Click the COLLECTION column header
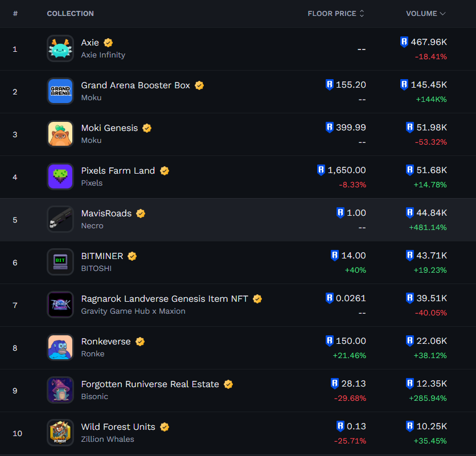The width and height of the screenshot is (476, 456). 70,14
